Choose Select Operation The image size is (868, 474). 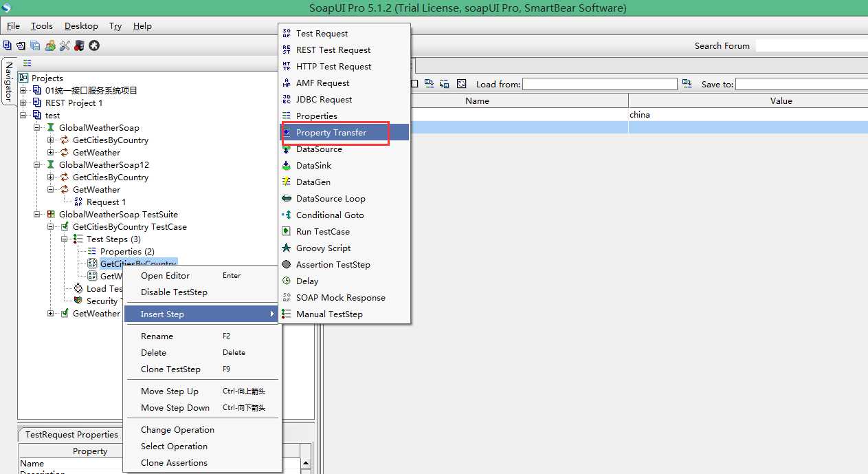(x=202, y=446)
